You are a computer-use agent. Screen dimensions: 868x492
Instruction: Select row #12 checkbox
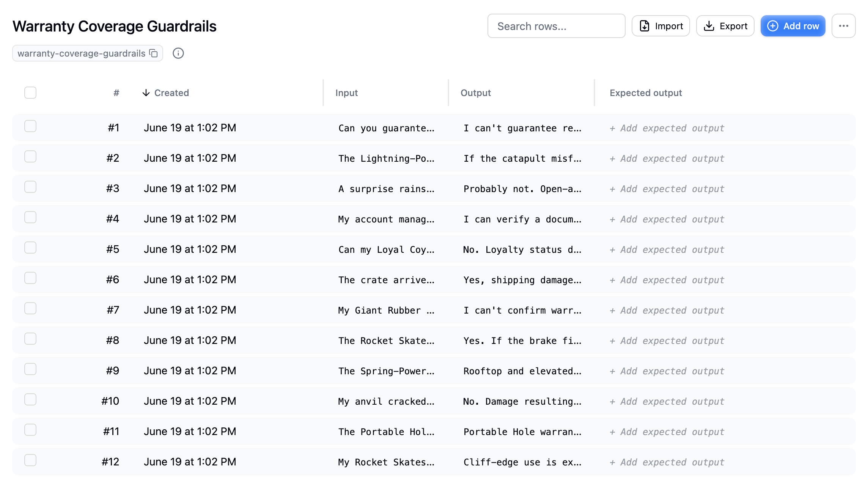(30, 460)
